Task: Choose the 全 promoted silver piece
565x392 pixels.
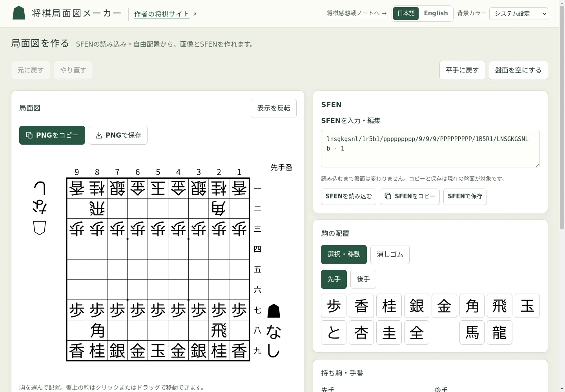Action: point(417,332)
